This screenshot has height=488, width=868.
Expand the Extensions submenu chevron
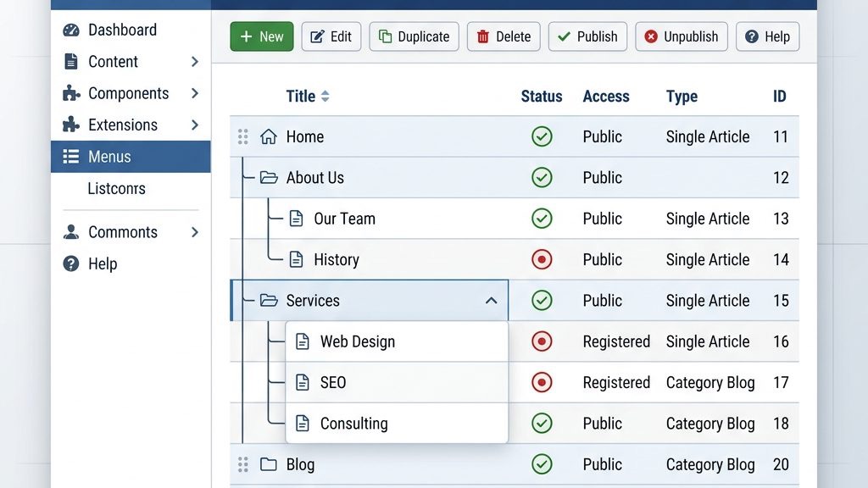click(x=195, y=125)
